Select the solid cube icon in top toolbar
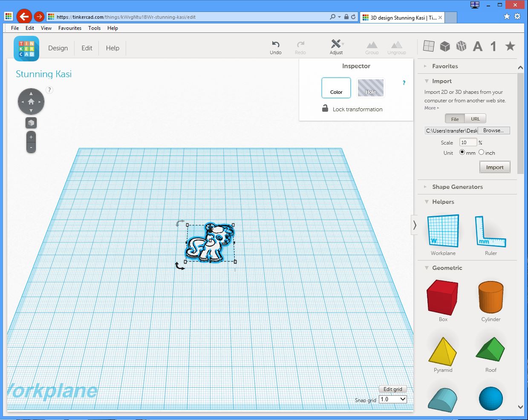528x420 pixels. [445, 46]
